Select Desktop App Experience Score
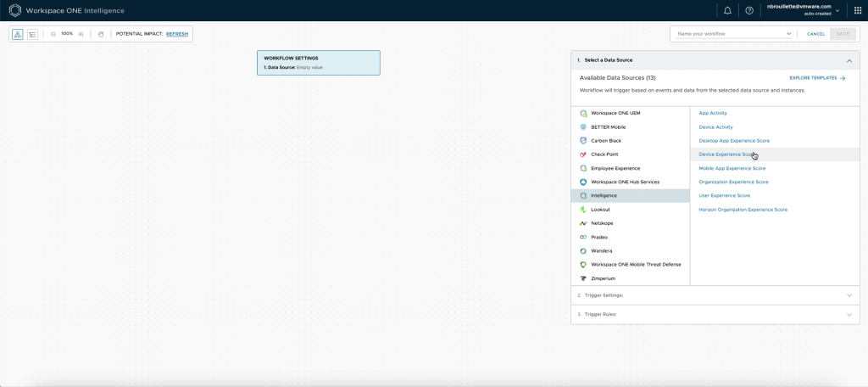 tap(734, 141)
